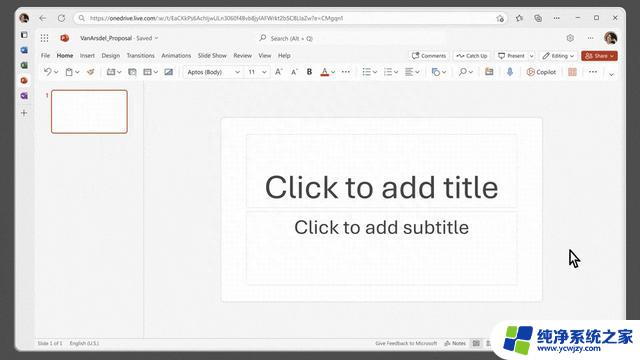
Task: Click the browser Refresh button
Action: (x=61, y=18)
